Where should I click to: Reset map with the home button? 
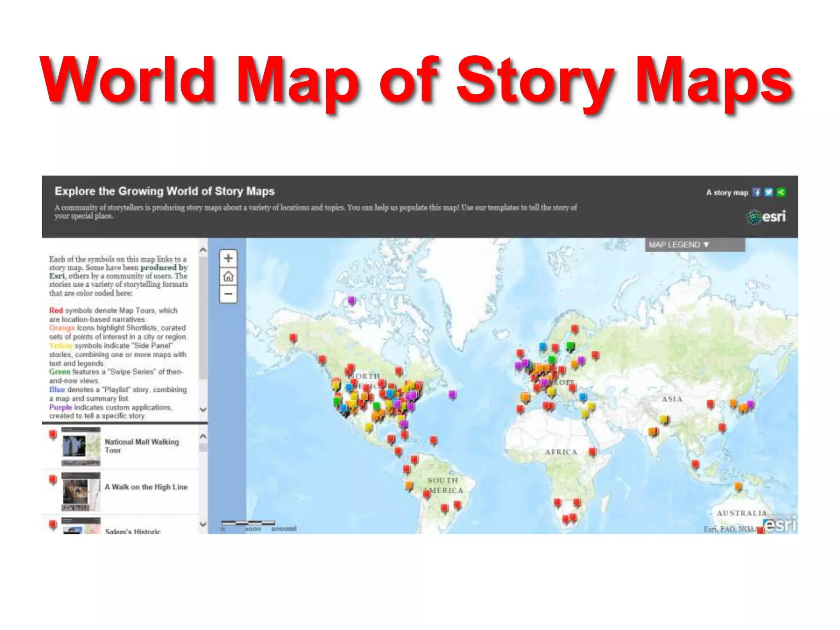pos(228,276)
